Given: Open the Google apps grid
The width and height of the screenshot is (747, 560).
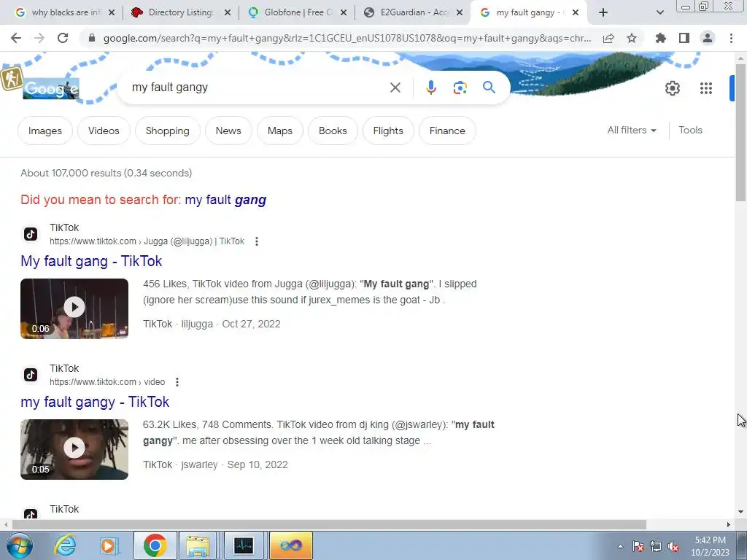Looking at the screenshot, I should click(x=706, y=88).
